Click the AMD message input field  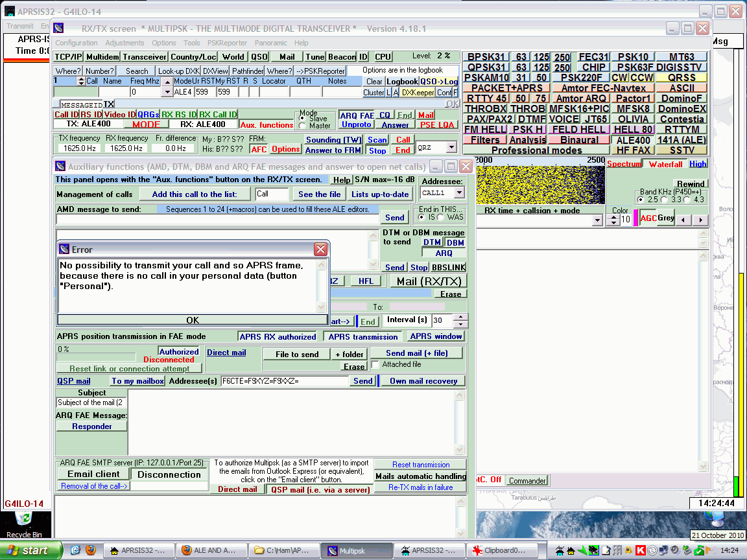point(218,220)
